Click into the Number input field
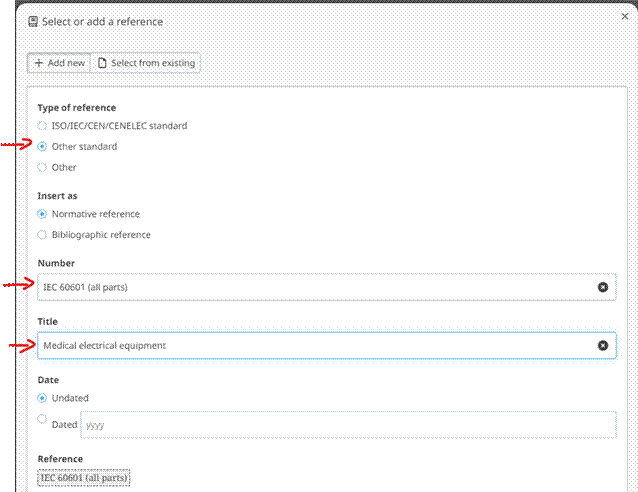 click(x=310, y=287)
